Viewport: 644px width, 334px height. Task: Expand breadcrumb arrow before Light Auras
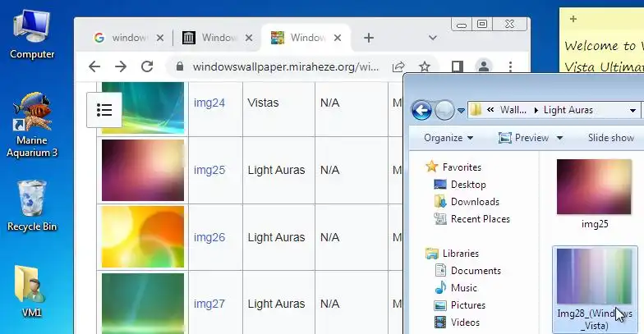536,110
